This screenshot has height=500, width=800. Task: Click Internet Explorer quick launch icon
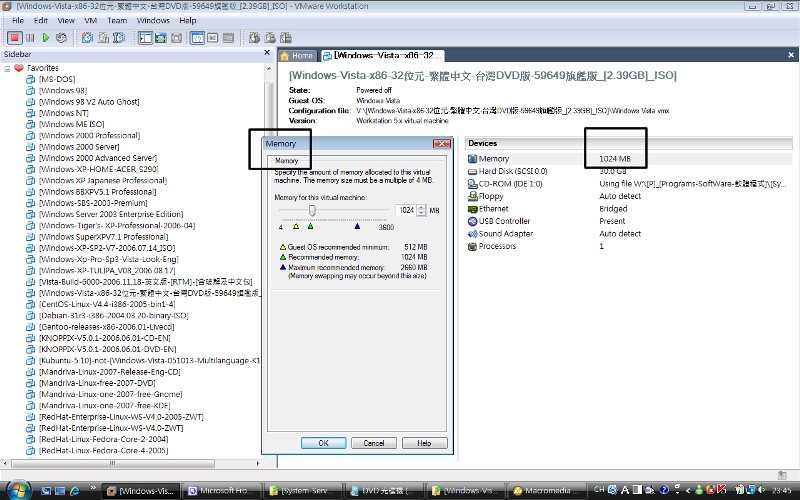(75, 491)
